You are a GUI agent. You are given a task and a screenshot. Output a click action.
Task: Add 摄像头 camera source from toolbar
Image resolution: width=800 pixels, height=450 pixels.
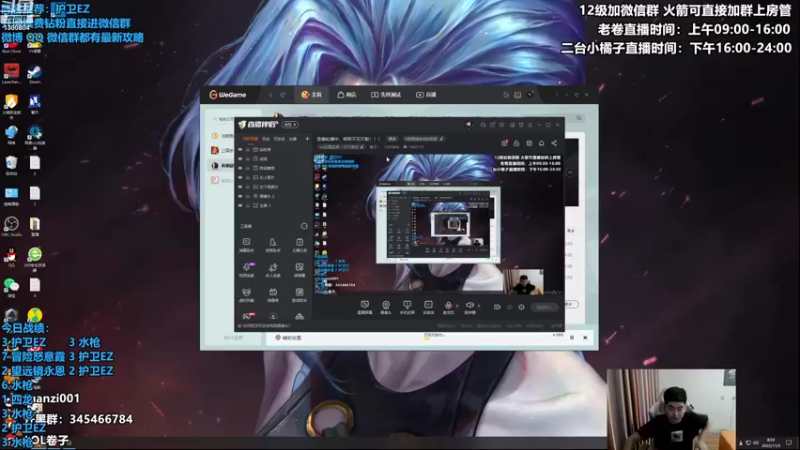[x=386, y=307]
